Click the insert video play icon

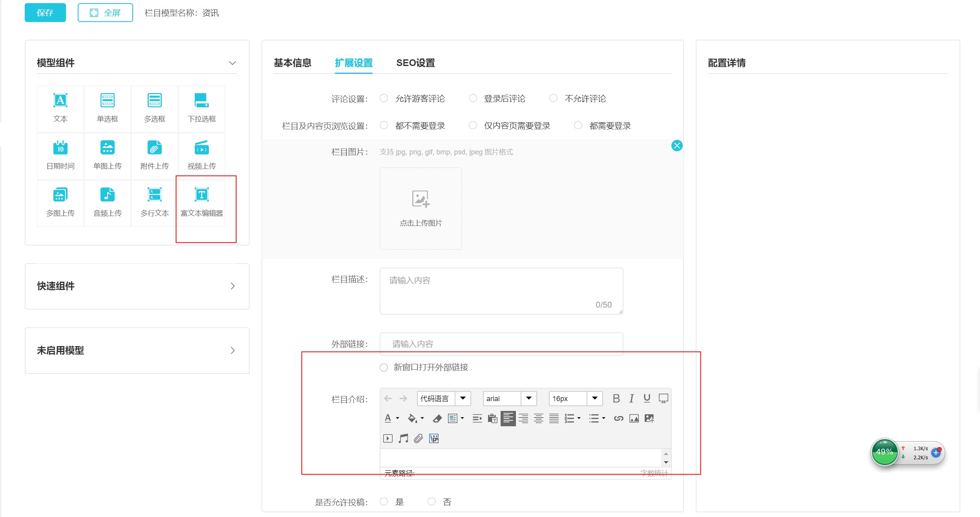click(x=388, y=438)
